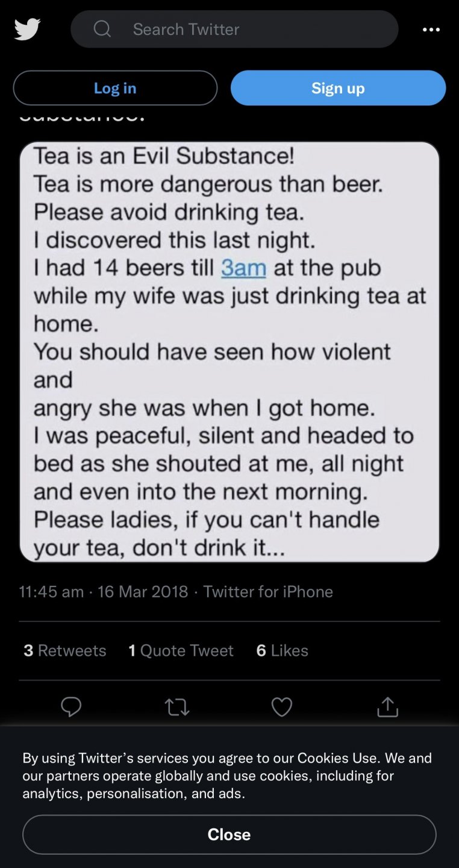Click the Twitter for iPhone source link

point(268,591)
